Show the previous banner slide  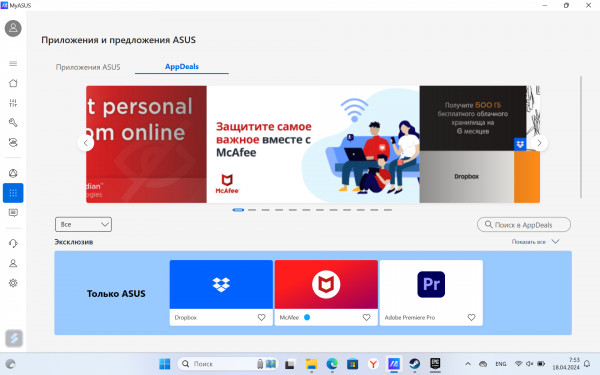pyautogui.click(x=86, y=143)
